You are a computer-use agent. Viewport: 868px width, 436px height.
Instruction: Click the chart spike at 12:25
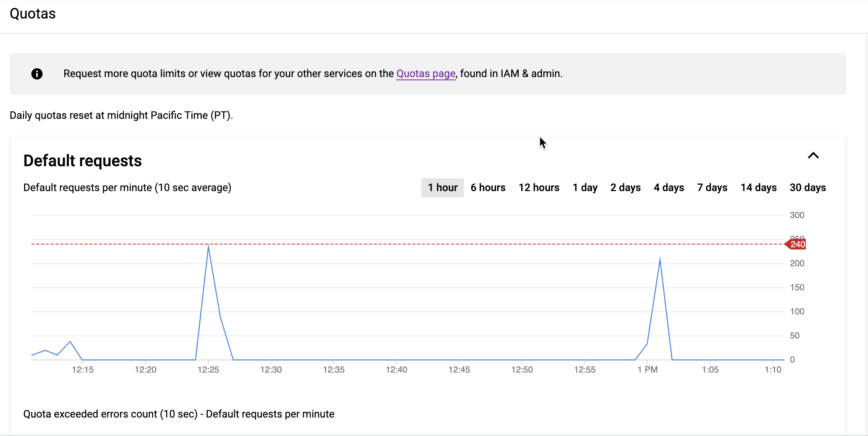coord(208,246)
